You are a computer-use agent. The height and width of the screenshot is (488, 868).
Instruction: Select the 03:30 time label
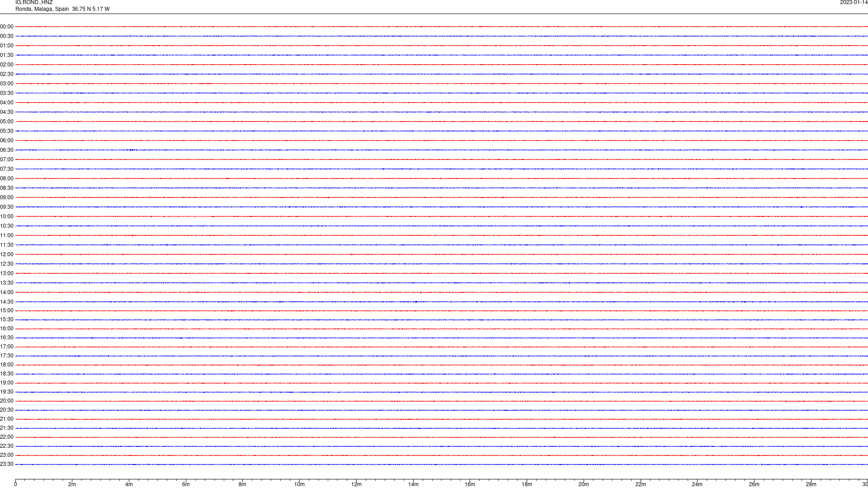7,93
